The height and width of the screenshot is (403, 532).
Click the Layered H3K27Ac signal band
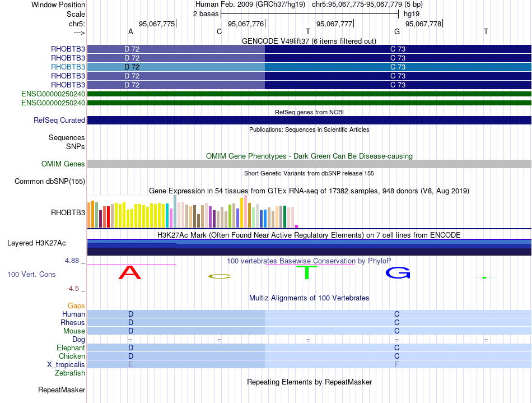309,247
